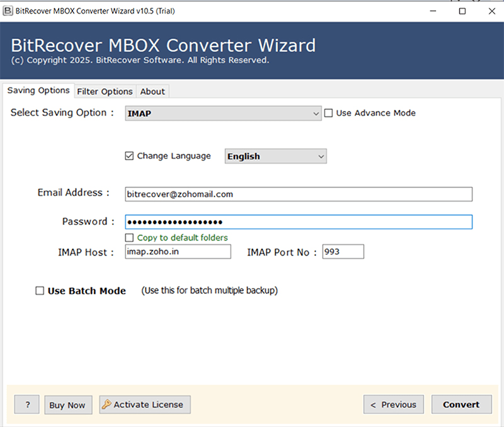Focus the Password input field
The height and width of the screenshot is (427, 504).
click(299, 222)
